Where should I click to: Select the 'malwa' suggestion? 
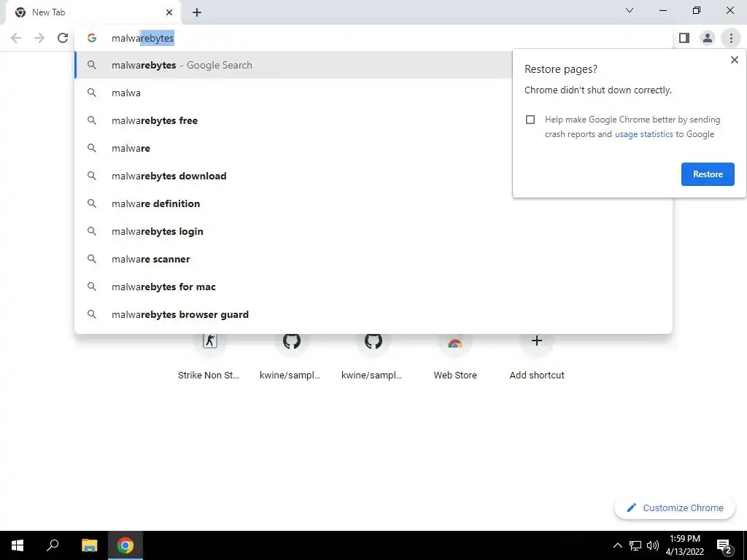point(293,93)
